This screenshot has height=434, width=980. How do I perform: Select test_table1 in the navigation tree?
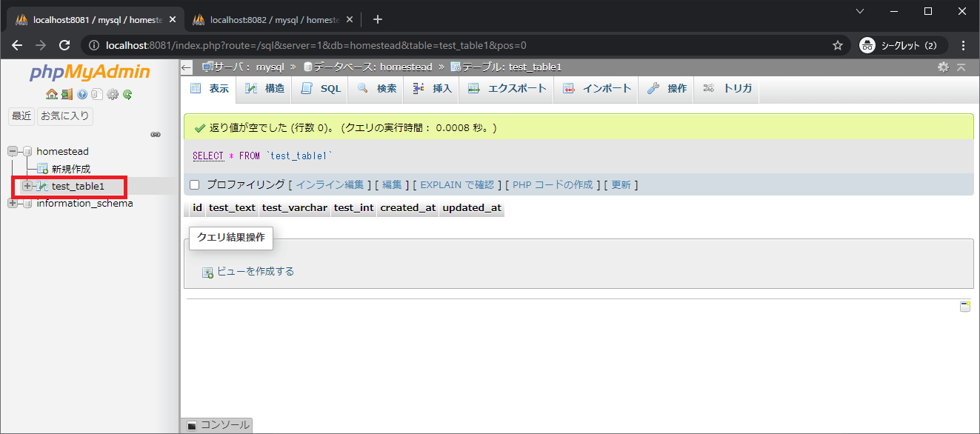78,186
